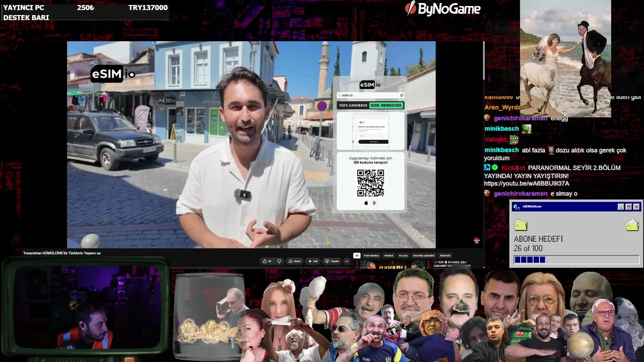The image size is (644, 362).
Task: Clear the esim io search field
Action: [401, 95]
